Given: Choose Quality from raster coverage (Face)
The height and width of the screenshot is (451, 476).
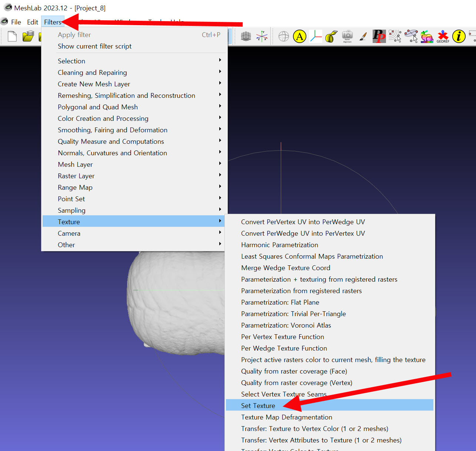Looking at the screenshot, I should (330, 371).
